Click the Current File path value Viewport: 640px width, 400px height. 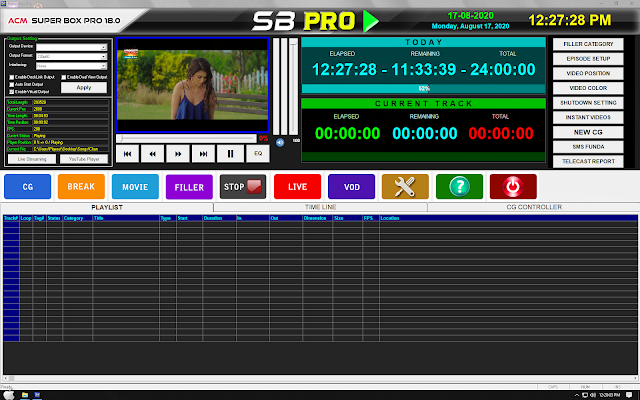tap(71, 149)
